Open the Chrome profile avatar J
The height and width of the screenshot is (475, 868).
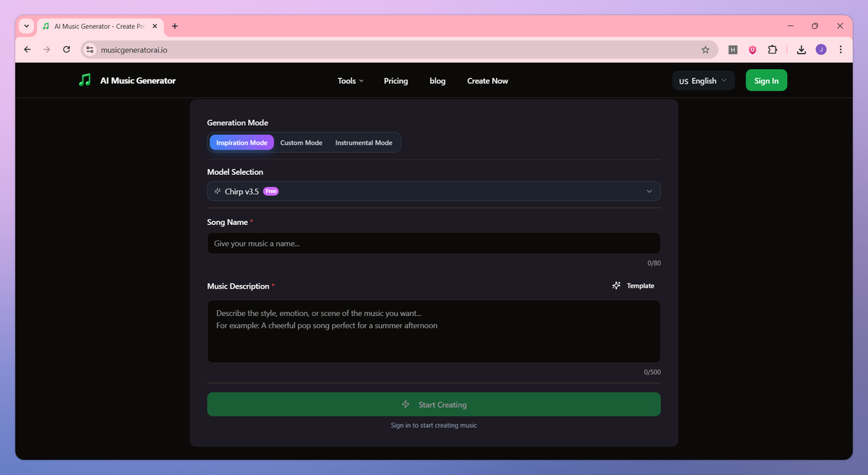pos(821,50)
